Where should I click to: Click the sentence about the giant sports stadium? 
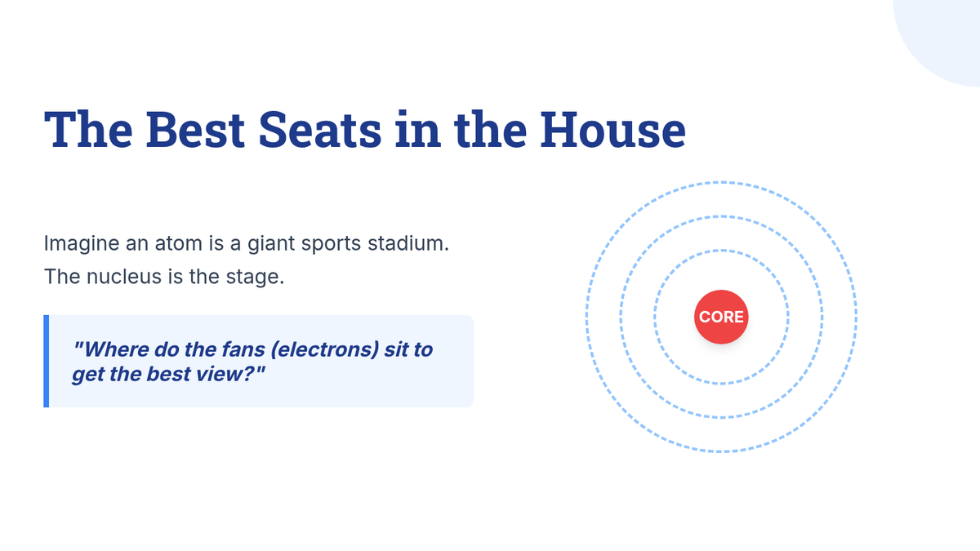tap(247, 243)
